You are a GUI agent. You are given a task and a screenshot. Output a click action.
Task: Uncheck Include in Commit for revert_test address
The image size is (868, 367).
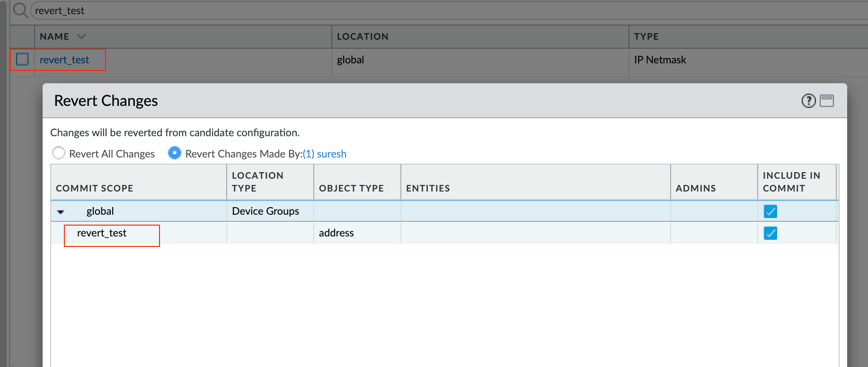click(x=770, y=233)
